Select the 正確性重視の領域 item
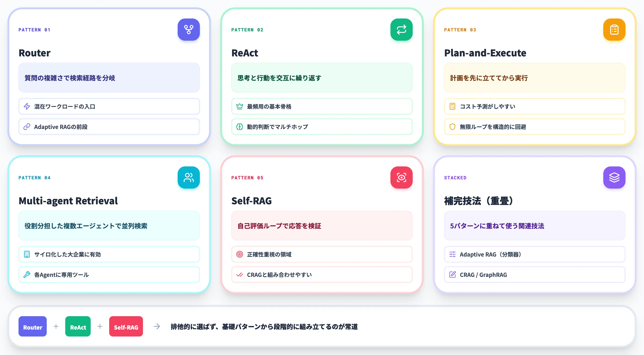Screen dimensions: 644x355 click(322, 254)
